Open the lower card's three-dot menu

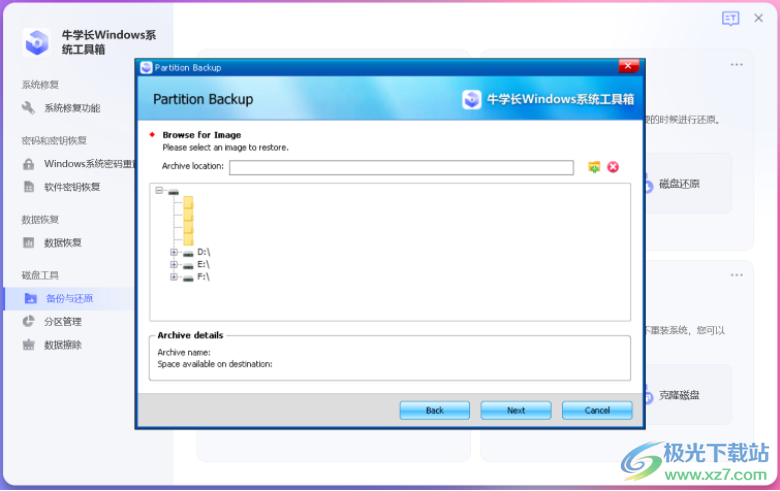[737, 276]
